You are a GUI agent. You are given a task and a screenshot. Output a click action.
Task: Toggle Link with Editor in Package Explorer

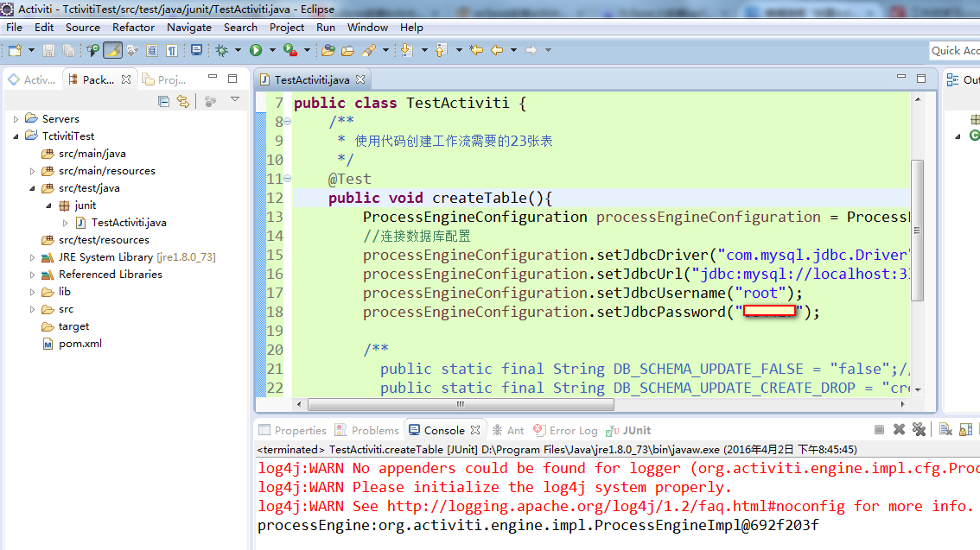click(183, 100)
